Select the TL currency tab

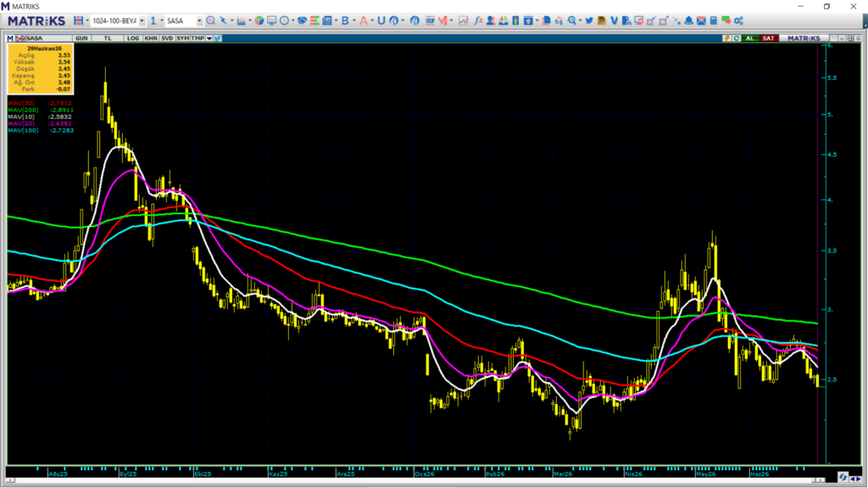point(108,38)
